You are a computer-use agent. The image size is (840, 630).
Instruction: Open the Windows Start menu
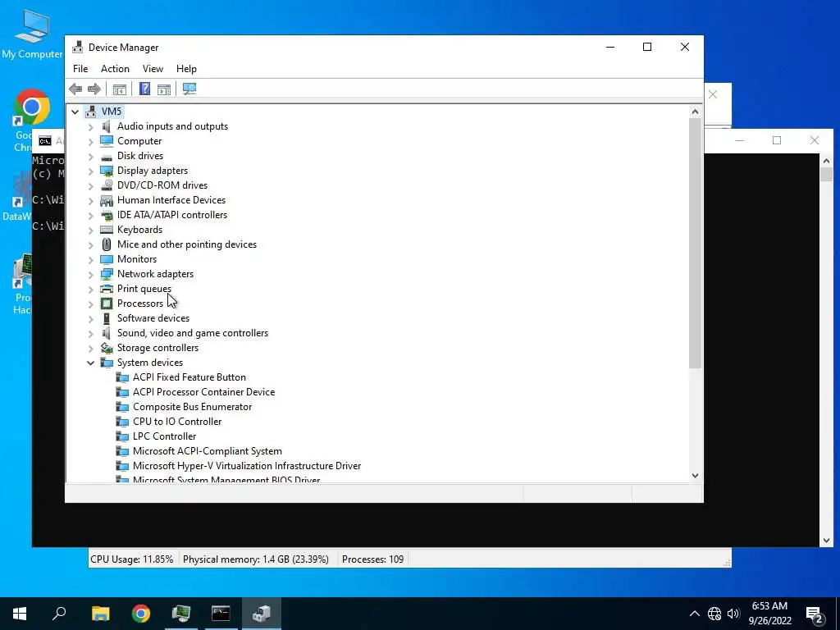[20, 614]
